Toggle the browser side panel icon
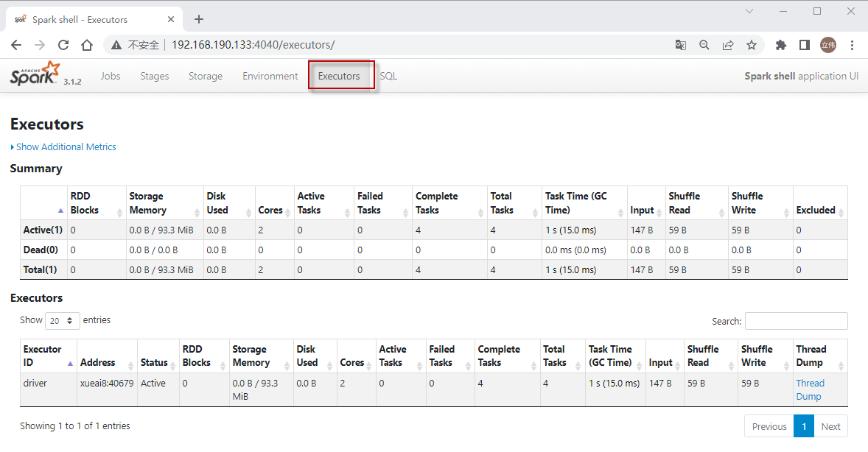Screen dimensions: 868x452 pyautogui.click(x=805, y=45)
